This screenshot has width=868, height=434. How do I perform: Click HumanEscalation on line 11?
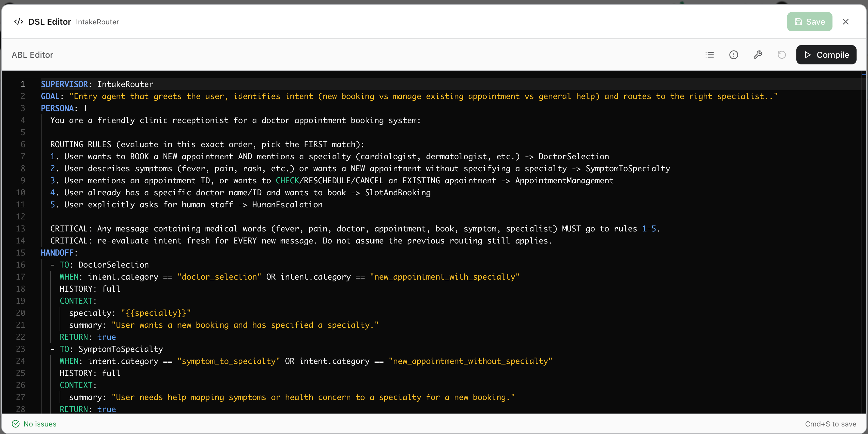coord(287,205)
